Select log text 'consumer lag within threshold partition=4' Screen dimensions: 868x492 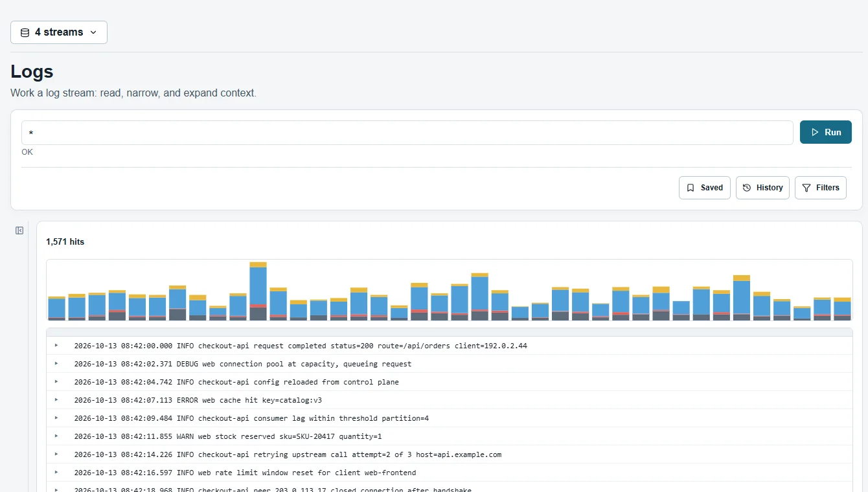pyautogui.click(x=341, y=418)
